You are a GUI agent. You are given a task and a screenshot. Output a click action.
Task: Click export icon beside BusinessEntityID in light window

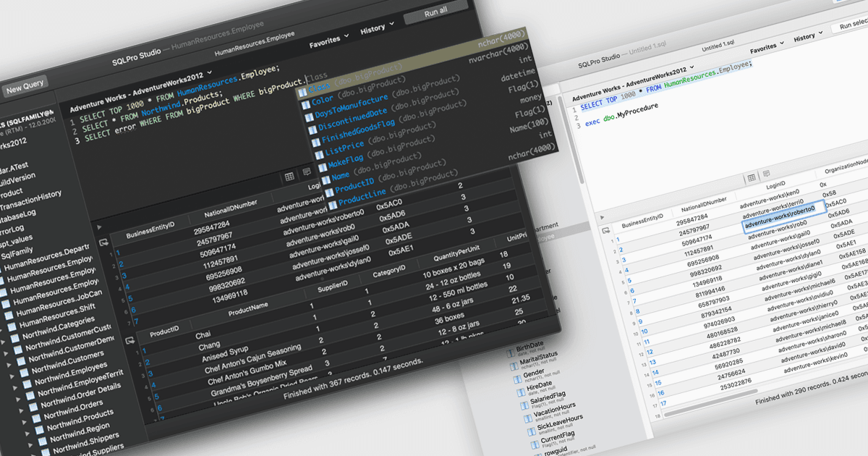606,230
